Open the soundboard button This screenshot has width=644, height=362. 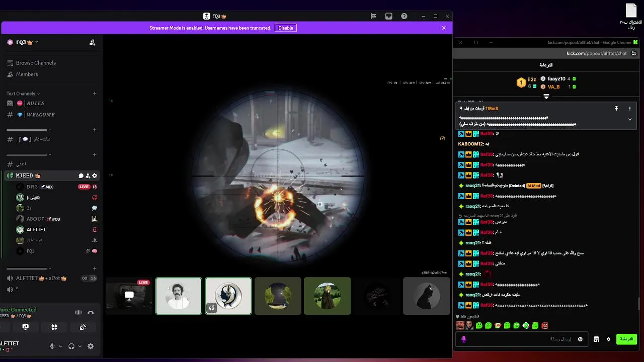(83, 327)
